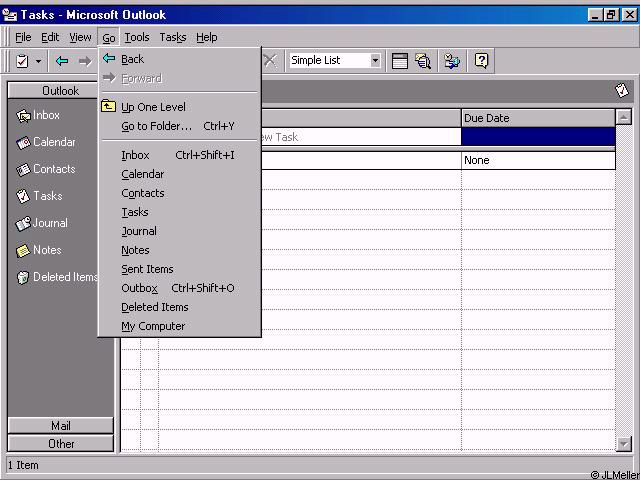Select Go to Folder... menu entry
640x480 pixels.
[156, 126]
